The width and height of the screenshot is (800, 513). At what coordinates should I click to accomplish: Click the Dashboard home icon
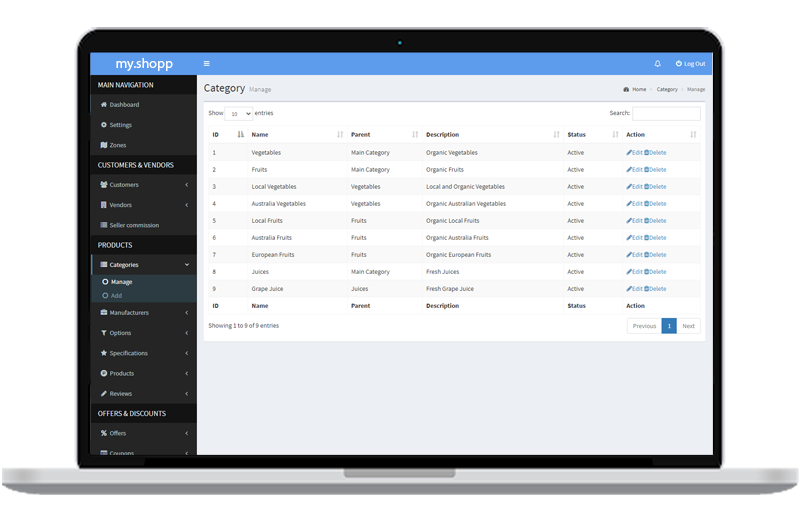104,105
